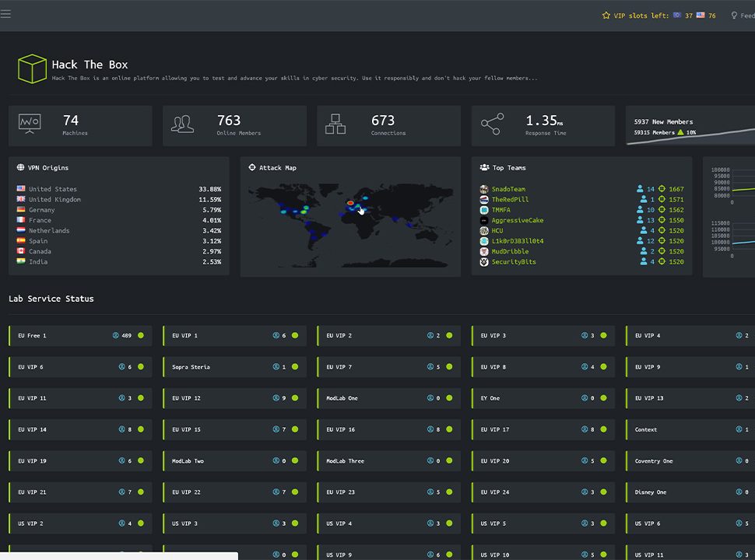This screenshot has height=560, width=755.
Task: Click the 'Lab Service Status' heading
Action: pyautogui.click(x=51, y=299)
